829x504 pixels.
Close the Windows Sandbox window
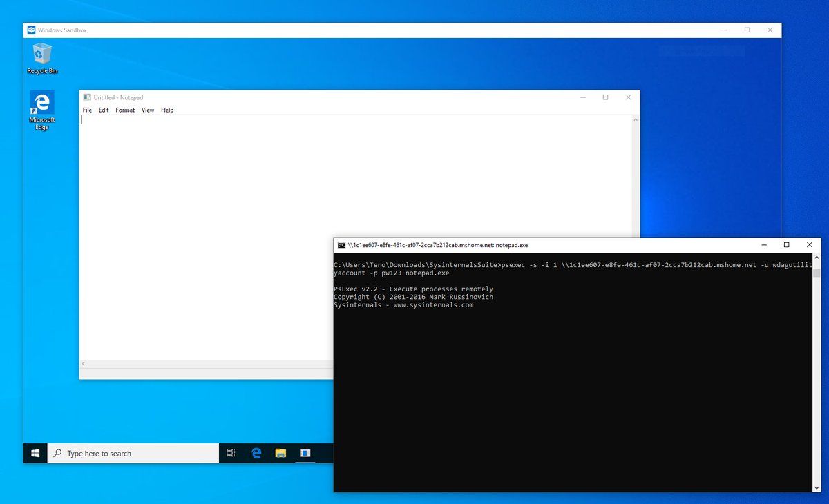[770, 30]
